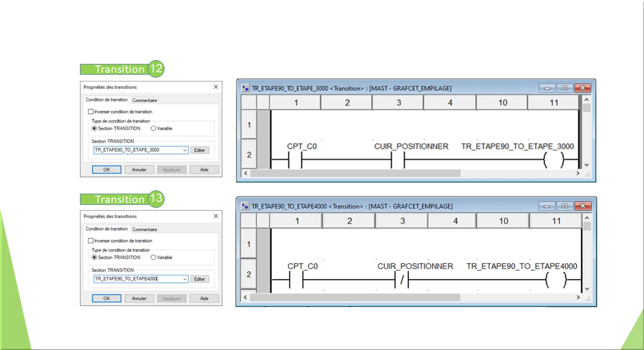Open Commentaire tab in Transition 13 dialog

(145, 229)
